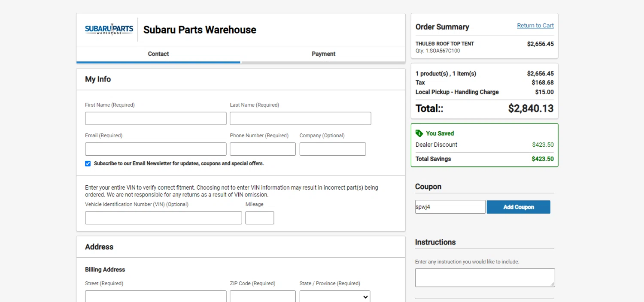Focus the Last Name input field

point(301,118)
